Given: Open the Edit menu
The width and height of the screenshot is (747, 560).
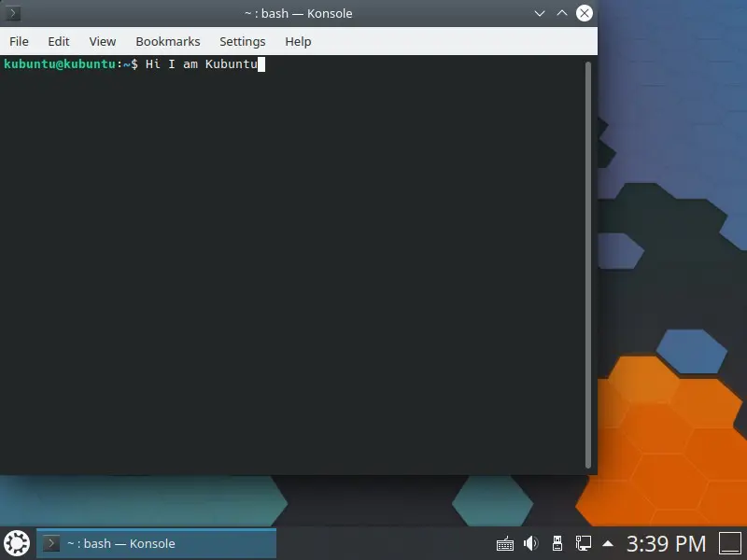Looking at the screenshot, I should [59, 41].
